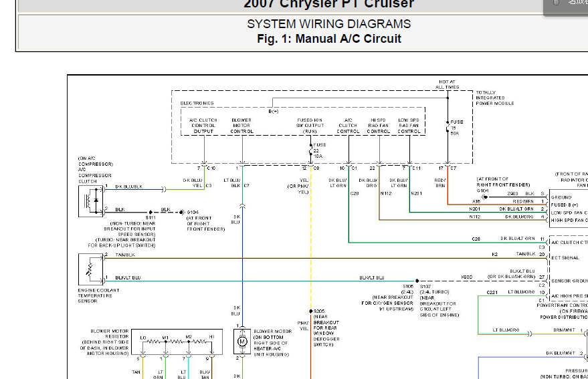588x379 pixels.
Task: Click the 'HI' resistor terminal label
Action: pos(212,337)
